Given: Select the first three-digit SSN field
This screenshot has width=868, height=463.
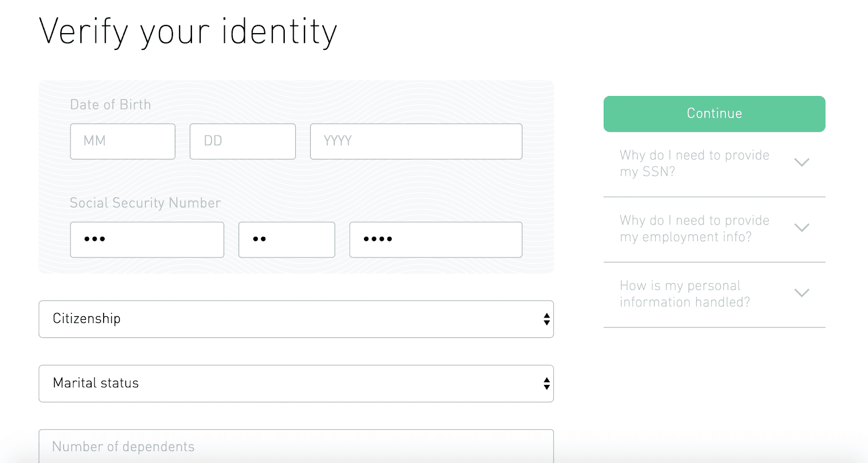Looking at the screenshot, I should click(x=147, y=240).
